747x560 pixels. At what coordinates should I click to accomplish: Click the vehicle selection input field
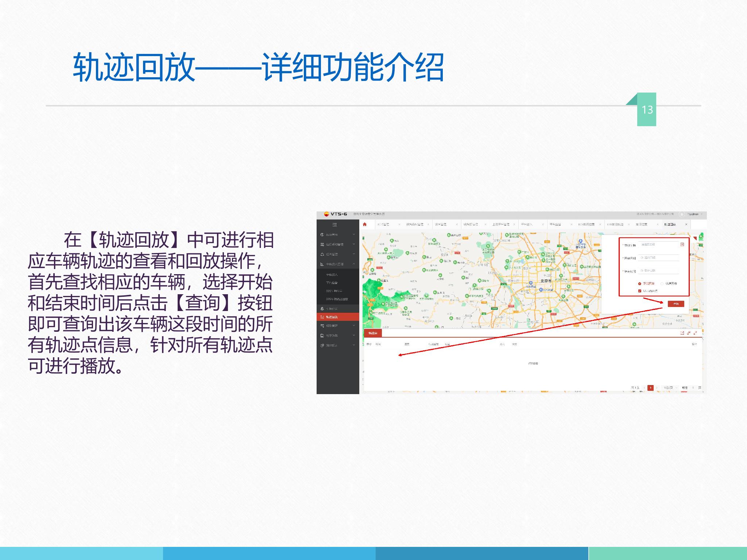[659, 245]
